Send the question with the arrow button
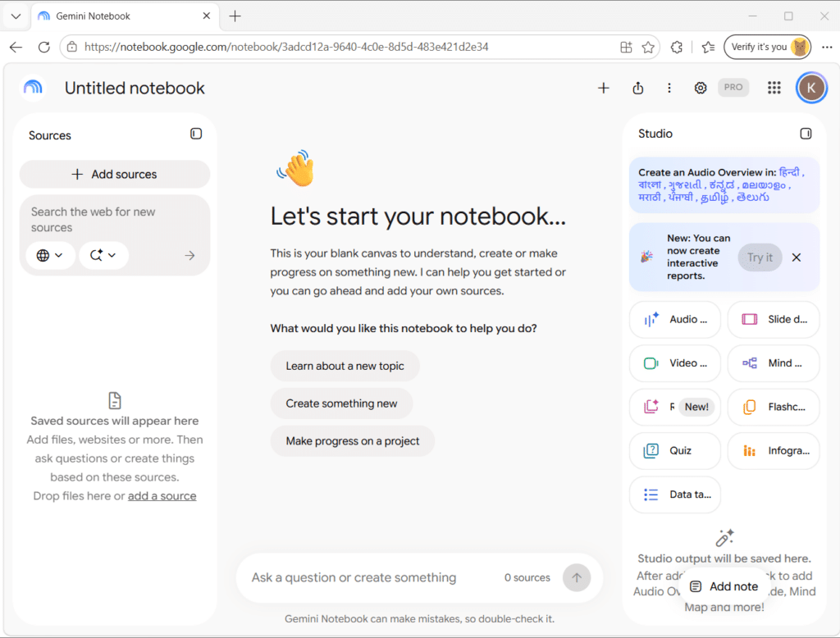This screenshot has height=638, width=840. (x=577, y=577)
